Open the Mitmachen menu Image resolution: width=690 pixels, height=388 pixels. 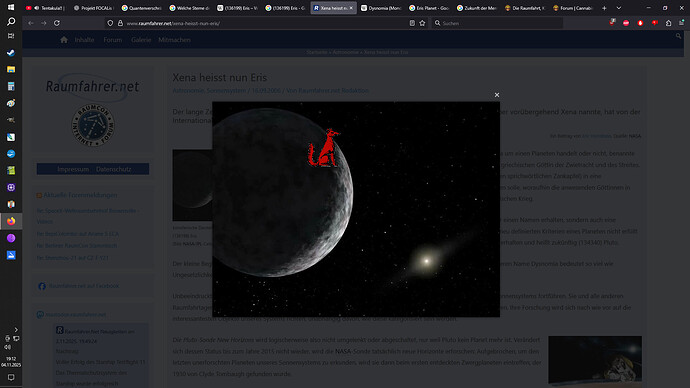(x=174, y=40)
